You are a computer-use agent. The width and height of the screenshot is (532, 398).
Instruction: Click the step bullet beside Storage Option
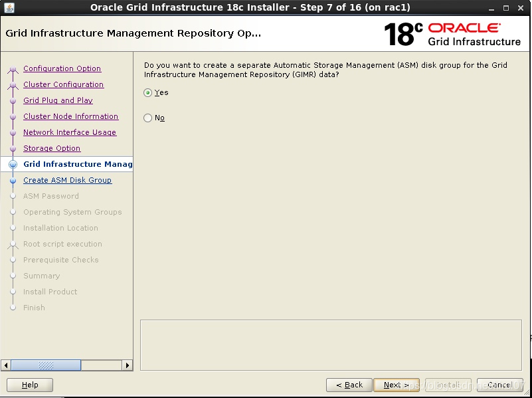(x=13, y=149)
